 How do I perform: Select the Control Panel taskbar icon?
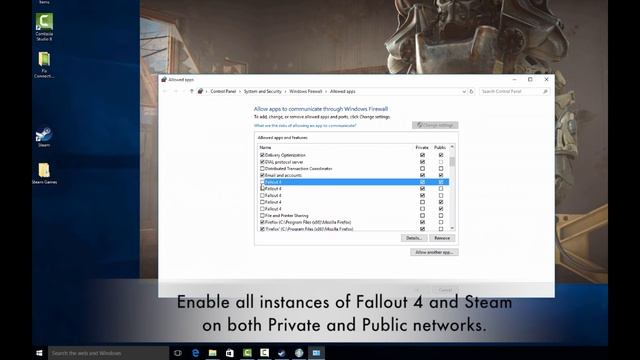point(316,353)
